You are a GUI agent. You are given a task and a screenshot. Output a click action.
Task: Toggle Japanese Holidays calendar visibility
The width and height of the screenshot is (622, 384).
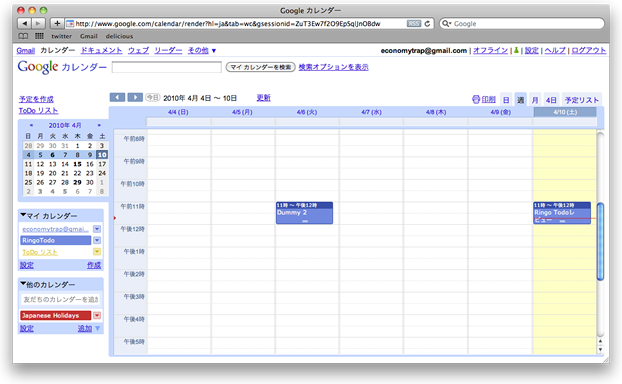pyautogui.click(x=56, y=315)
